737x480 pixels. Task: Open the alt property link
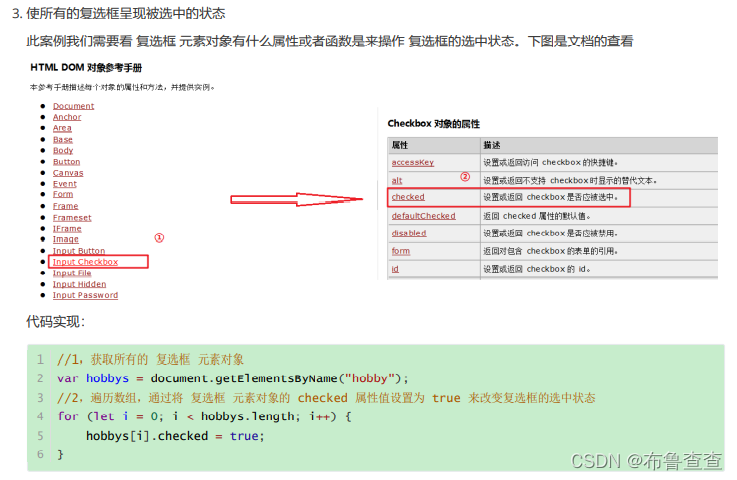point(397,181)
